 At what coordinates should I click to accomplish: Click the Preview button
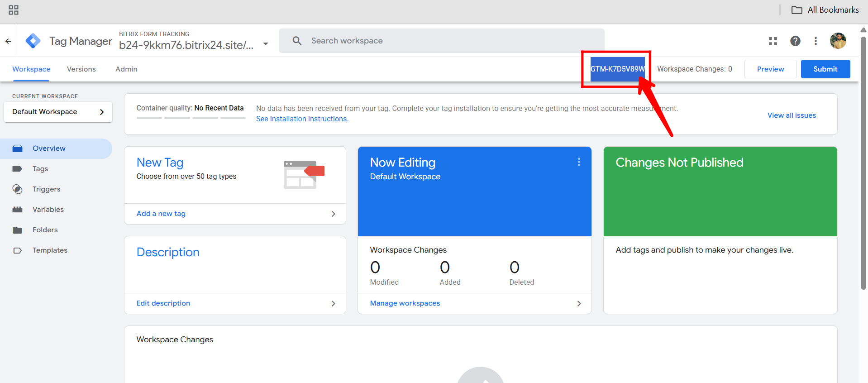(770, 69)
